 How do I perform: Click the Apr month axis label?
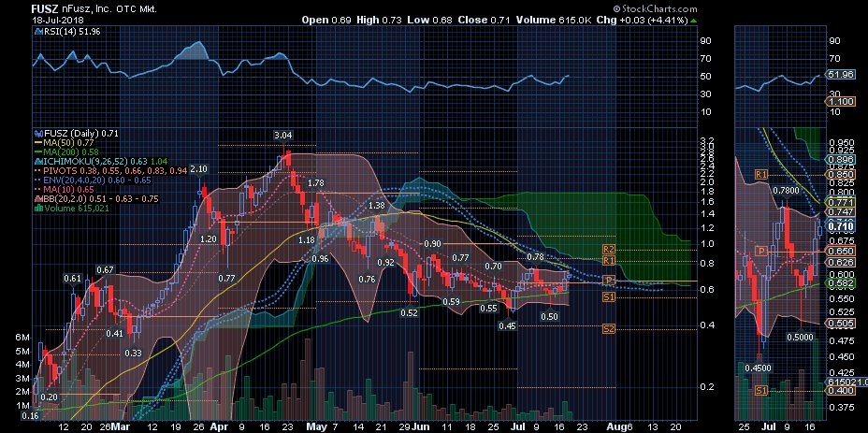click(218, 426)
